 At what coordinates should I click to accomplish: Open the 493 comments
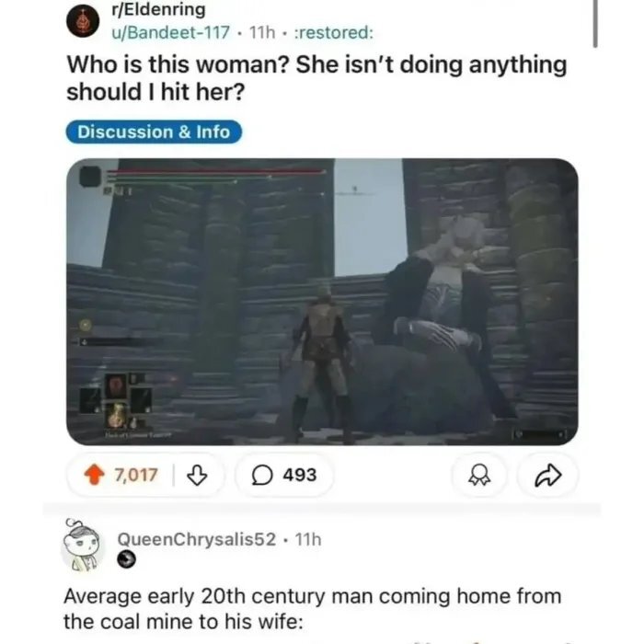click(x=284, y=476)
